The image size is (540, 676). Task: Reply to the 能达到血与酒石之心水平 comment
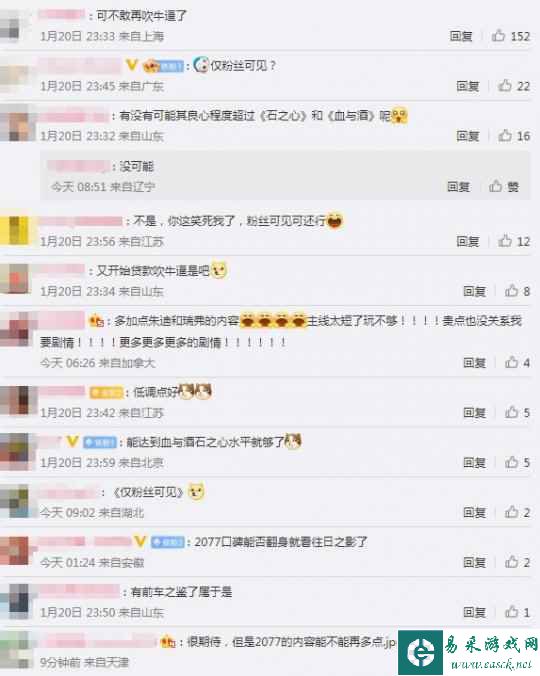click(474, 463)
